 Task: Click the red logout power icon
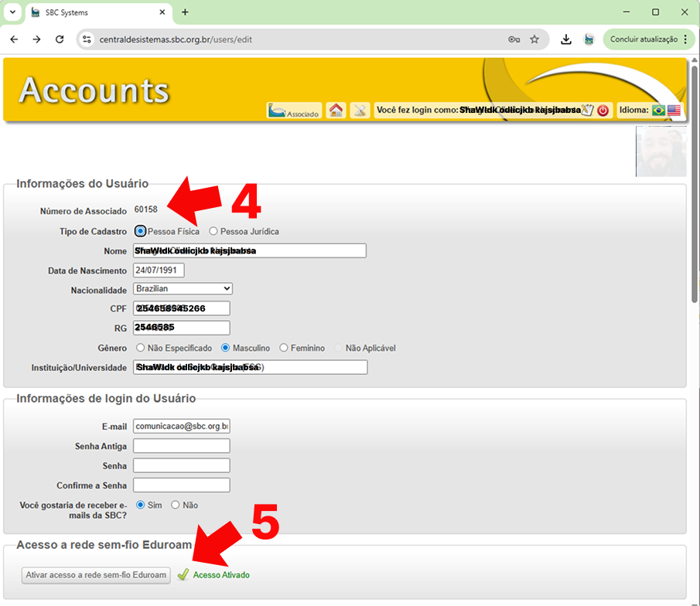603,111
